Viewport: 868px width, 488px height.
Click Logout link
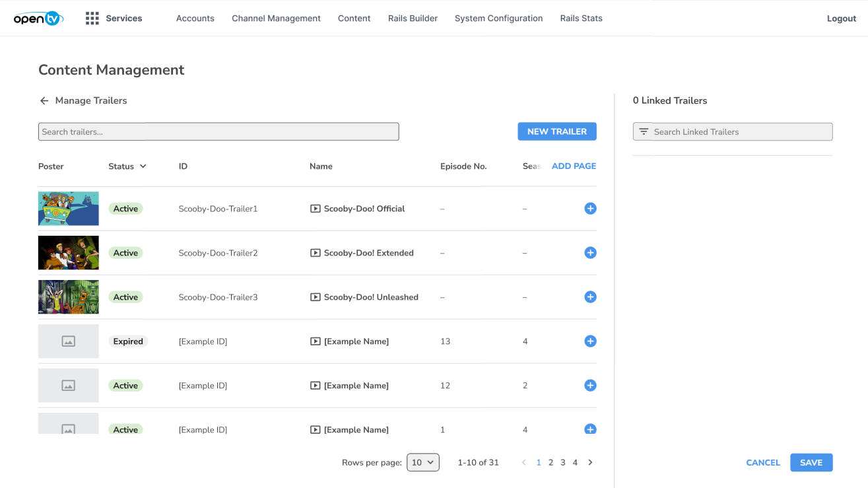pyautogui.click(x=842, y=18)
